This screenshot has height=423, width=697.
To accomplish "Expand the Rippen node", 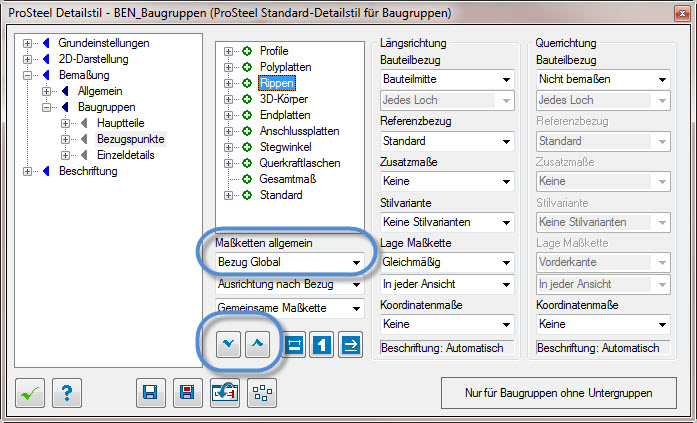I will click(x=228, y=83).
